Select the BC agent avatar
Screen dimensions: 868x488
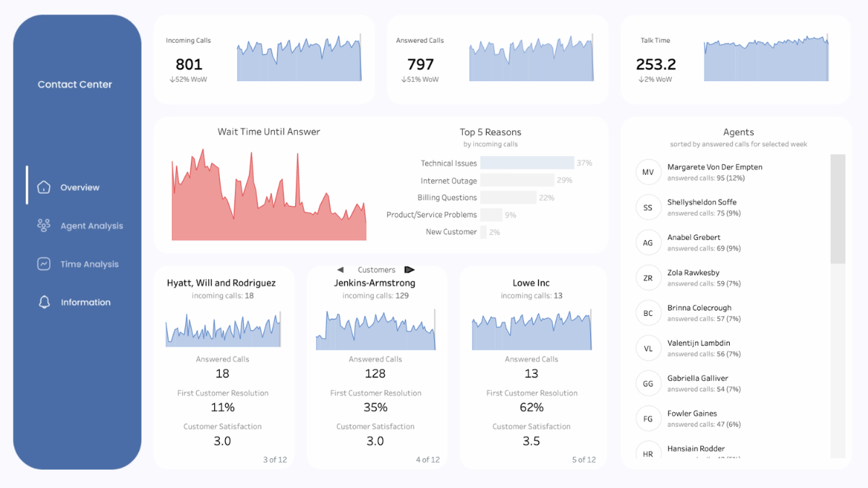[648, 313]
